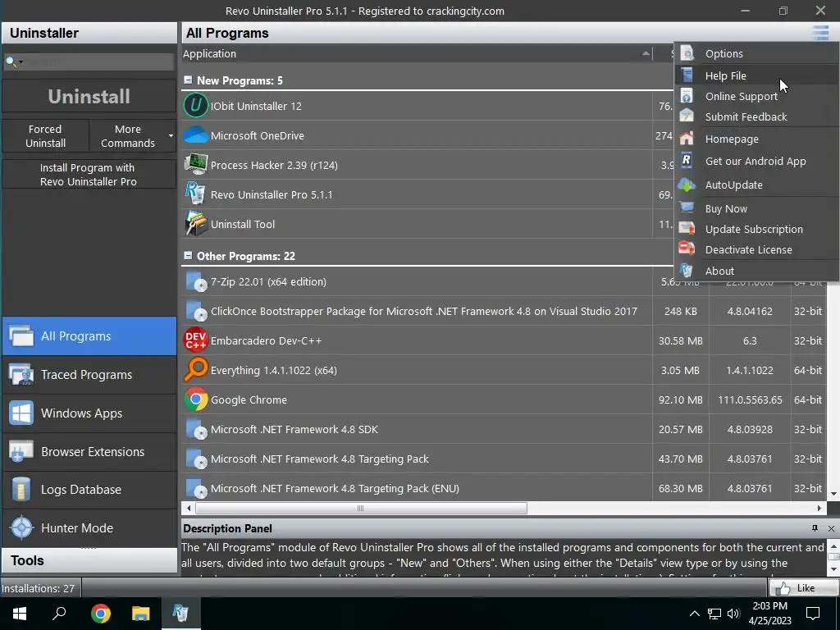This screenshot has height=630, width=840.
Task: Open the notification center icon
Action: (813, 614)
